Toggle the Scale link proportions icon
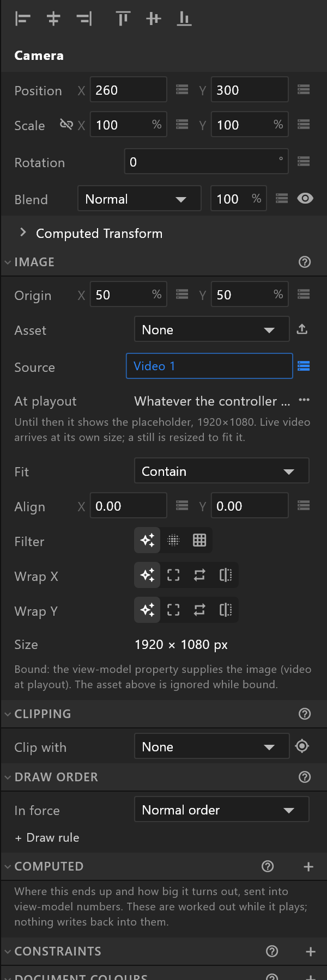The width and height of the screenshot is (327, 980). (x=66, y=125)
